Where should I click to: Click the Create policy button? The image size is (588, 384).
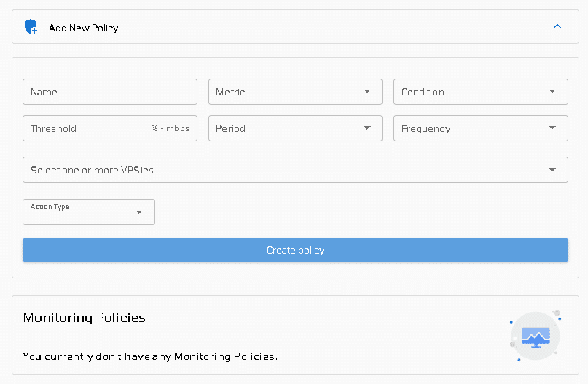tap(296, 250)
